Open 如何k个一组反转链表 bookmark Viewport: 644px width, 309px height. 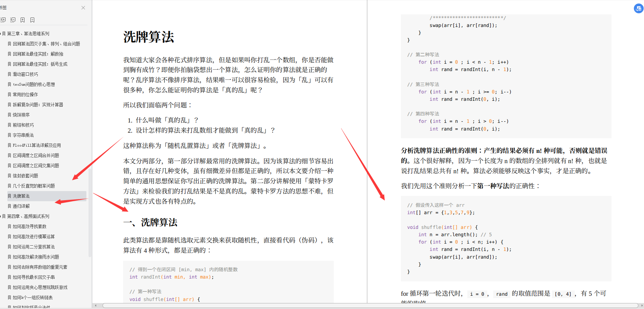[x=33, y=297]
